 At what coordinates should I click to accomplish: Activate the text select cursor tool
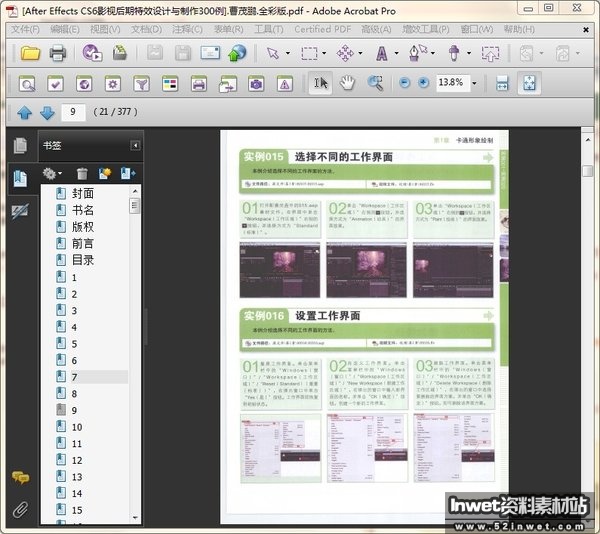tap(320, 83)
